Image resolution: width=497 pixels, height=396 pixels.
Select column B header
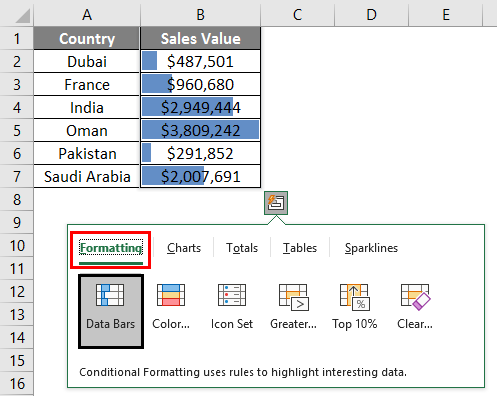tap(200, 14)
